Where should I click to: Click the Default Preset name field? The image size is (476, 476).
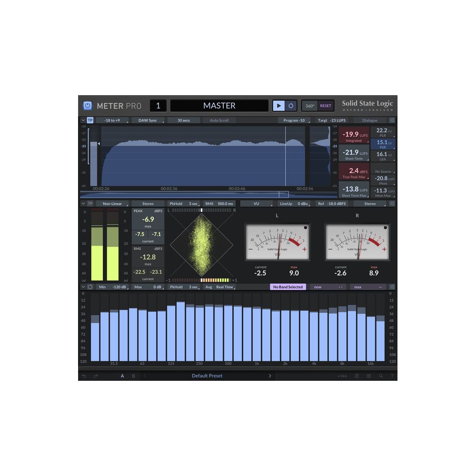pyautogui.click(x=207, y=376)
